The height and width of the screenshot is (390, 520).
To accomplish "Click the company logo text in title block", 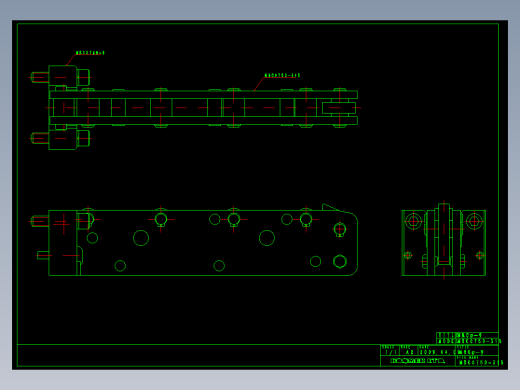I will click(417, 361).
